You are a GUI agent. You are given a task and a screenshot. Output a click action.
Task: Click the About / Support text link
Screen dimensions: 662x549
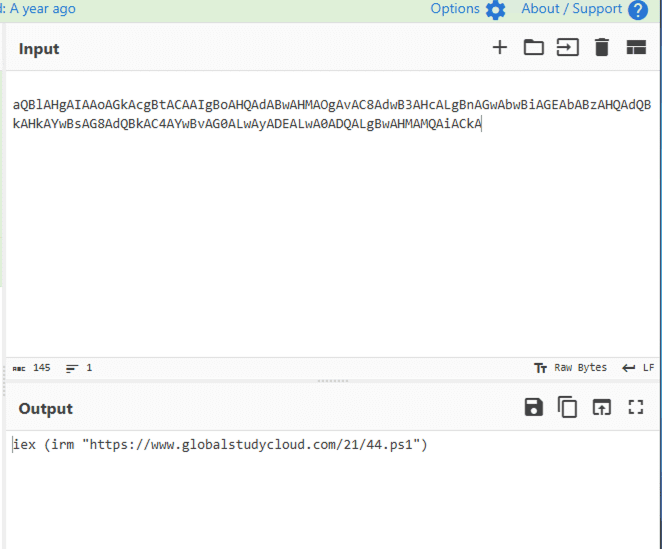click(571, 9)
